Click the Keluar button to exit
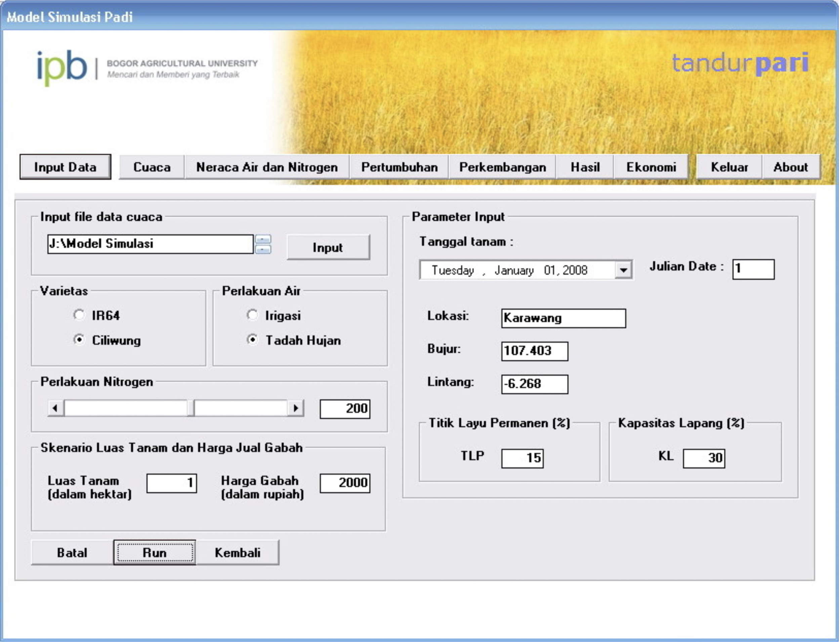Viewport: 840px width, 642px height. 729,167
